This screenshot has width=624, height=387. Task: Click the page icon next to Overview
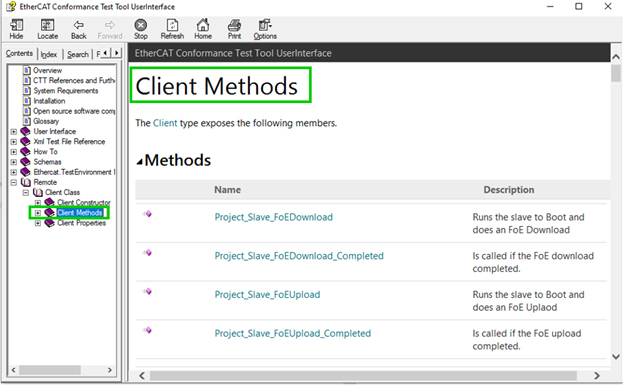click(x=27, y=70)
